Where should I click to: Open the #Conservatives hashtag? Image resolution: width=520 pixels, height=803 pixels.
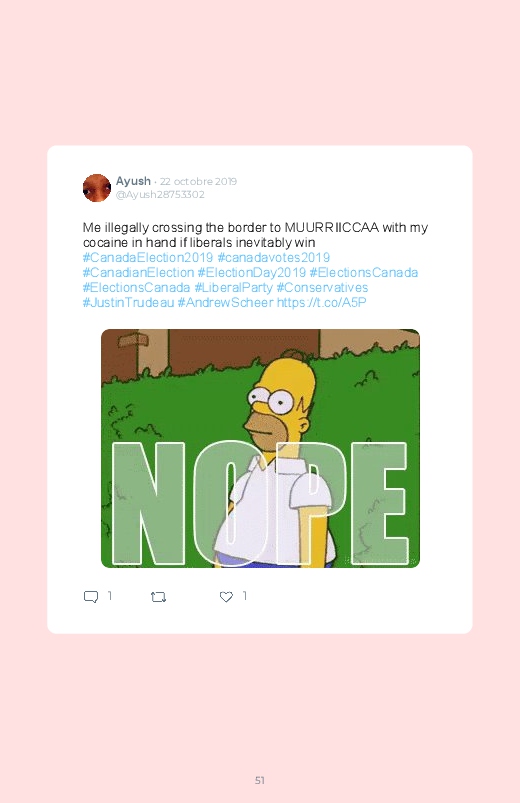pos(322,287)
